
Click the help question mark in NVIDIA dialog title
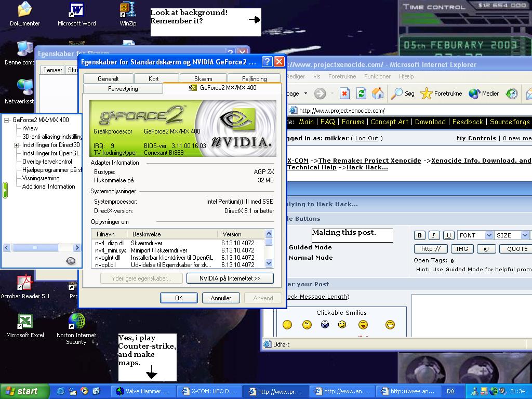pos(267,61)
